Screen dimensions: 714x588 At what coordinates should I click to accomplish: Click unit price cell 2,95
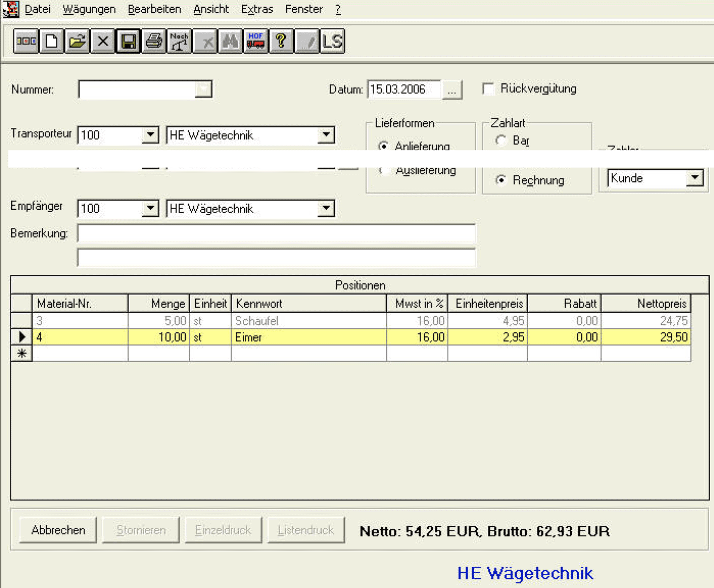click(x=488, y=337)
